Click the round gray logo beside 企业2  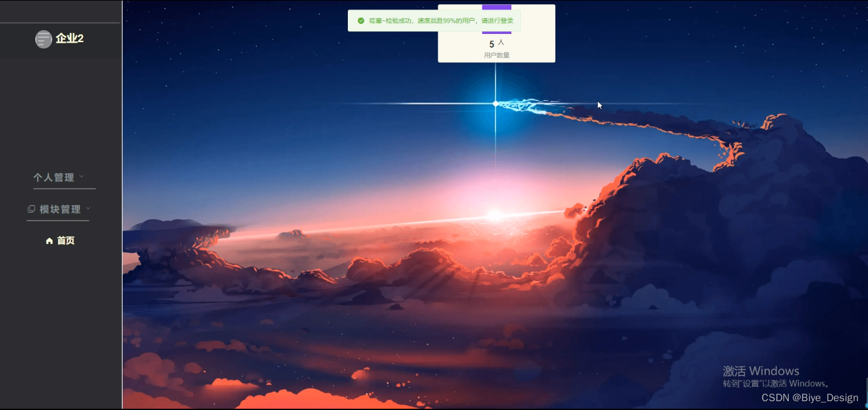click(x=43, y=39)
